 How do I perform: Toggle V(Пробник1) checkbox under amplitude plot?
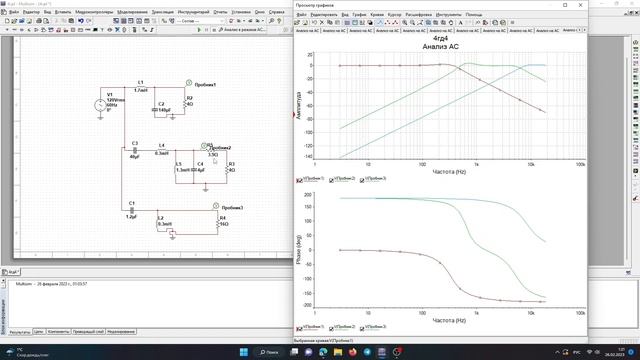(299, 180)
